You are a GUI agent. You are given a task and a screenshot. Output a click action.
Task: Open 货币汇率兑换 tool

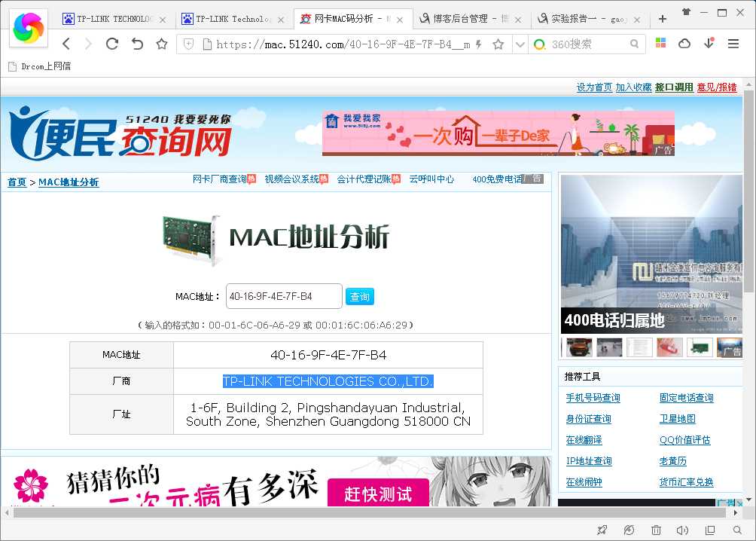pyautogui.click(x=687, y=482)
